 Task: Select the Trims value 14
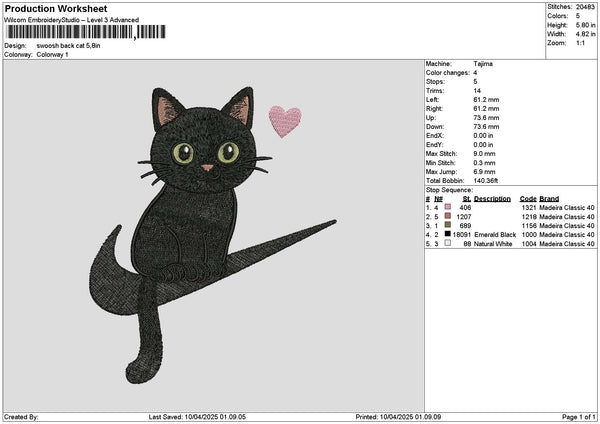(x=477, y=91)
